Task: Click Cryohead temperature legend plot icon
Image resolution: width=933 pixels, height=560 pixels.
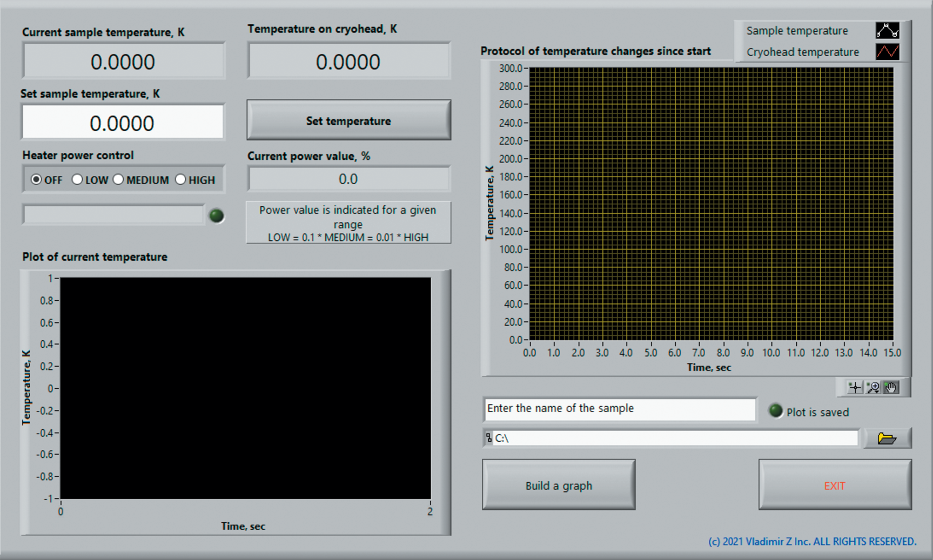Action: (x=887, y=52)
